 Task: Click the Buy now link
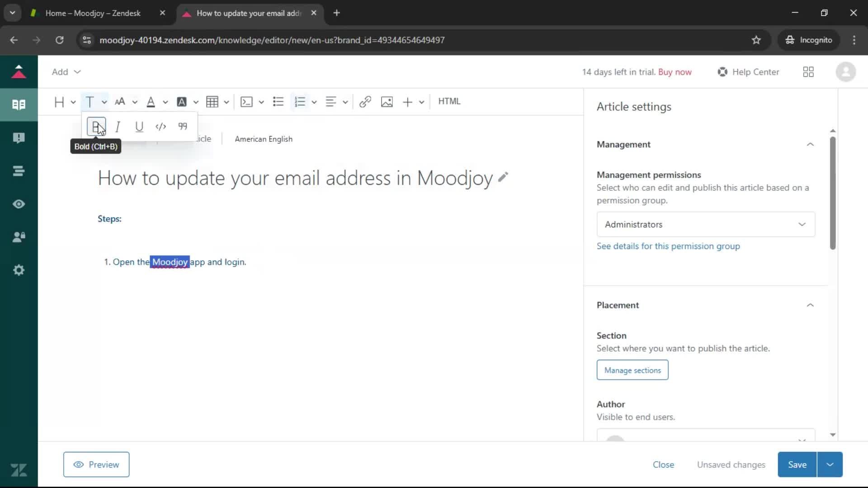pyautogui.click(x=675, y=72)
